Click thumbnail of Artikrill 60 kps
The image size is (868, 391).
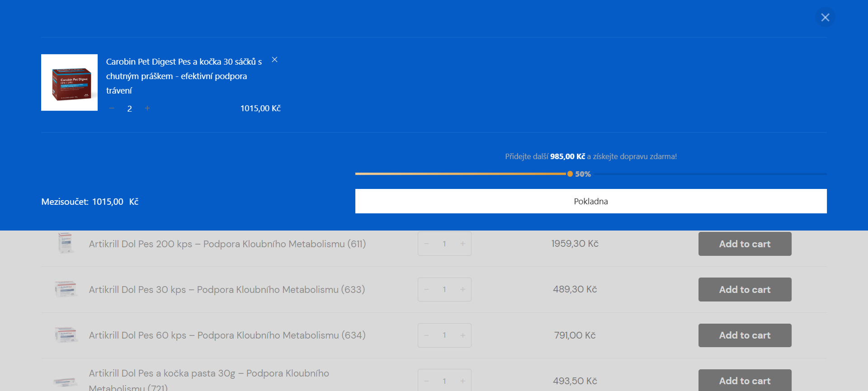tap(66, 335)
